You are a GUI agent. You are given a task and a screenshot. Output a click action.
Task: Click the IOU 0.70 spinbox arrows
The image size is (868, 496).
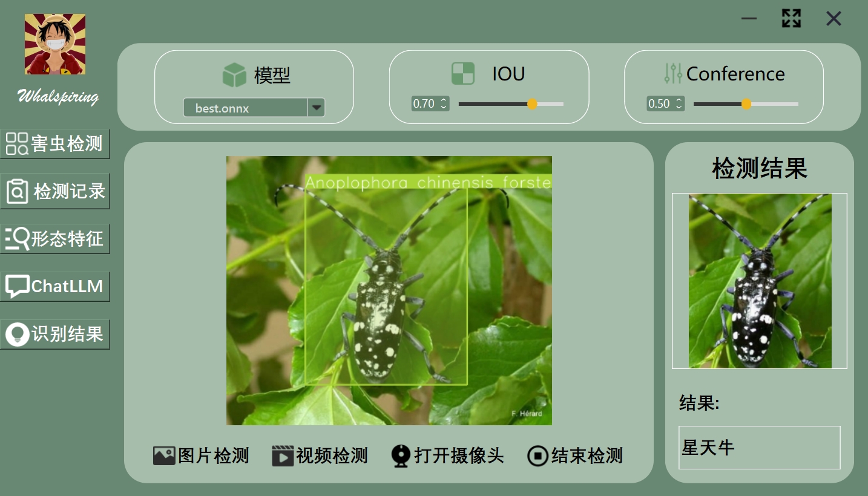tap(444, 103)
